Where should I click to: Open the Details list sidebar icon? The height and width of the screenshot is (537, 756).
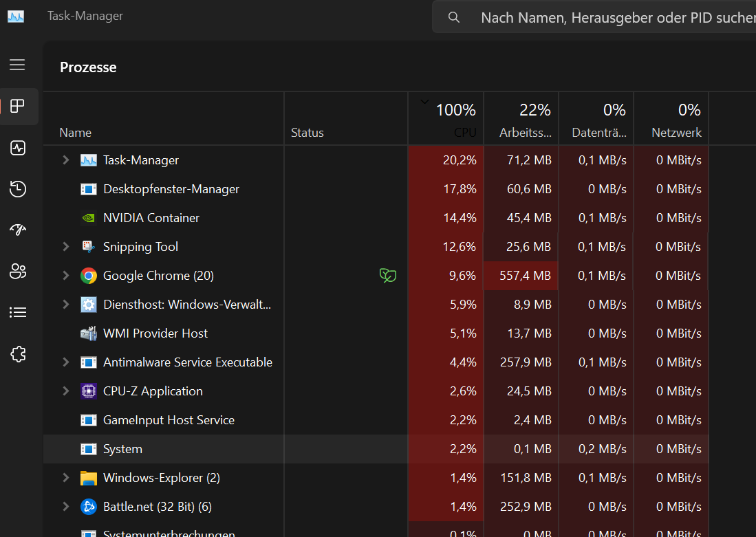click(18, 312)
